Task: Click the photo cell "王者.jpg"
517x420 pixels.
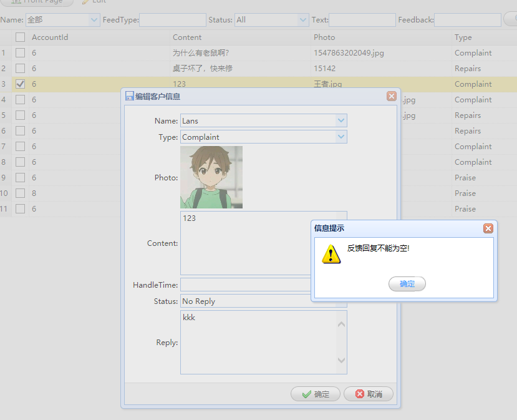Action: coord(328,84)
